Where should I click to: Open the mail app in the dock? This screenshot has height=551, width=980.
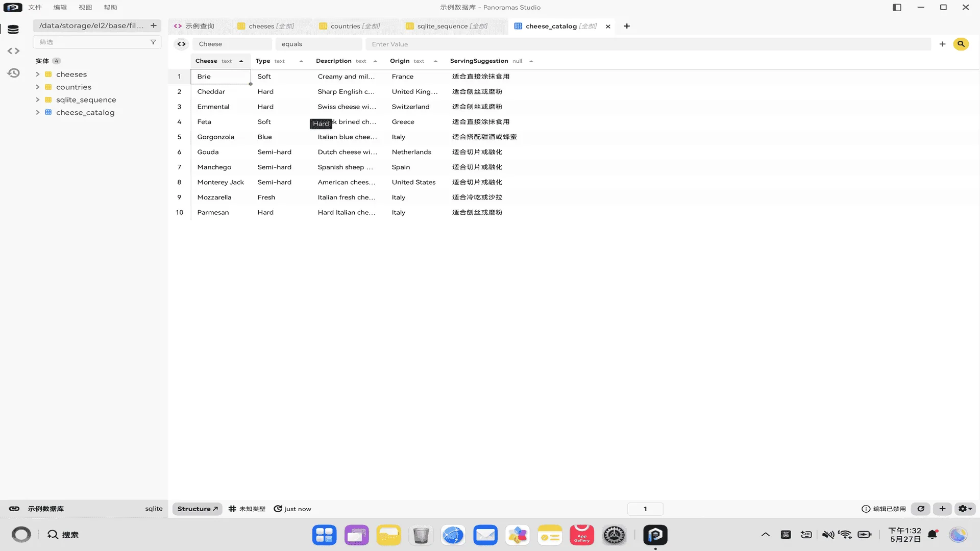tap(485, 535)
